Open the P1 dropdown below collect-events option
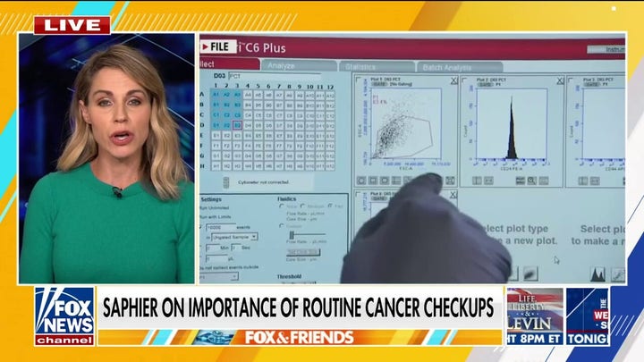 click(x=218, y=277)
